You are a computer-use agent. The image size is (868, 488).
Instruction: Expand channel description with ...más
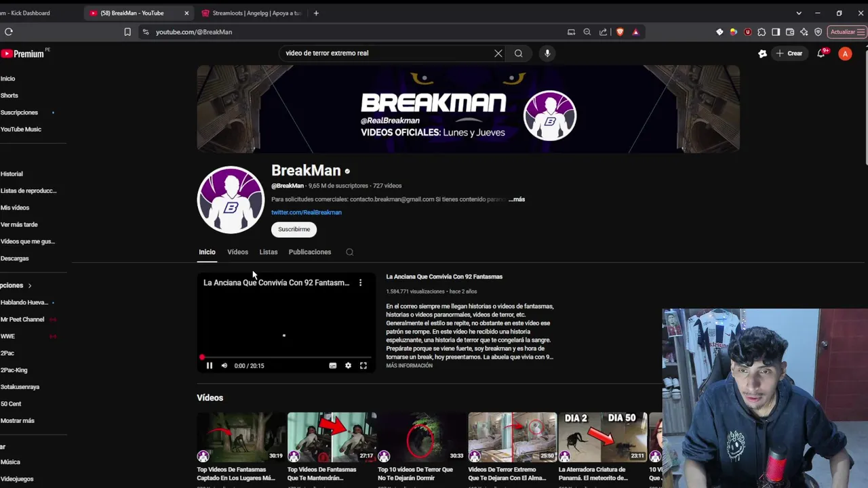pyautogui.click(x=517, y=199)
